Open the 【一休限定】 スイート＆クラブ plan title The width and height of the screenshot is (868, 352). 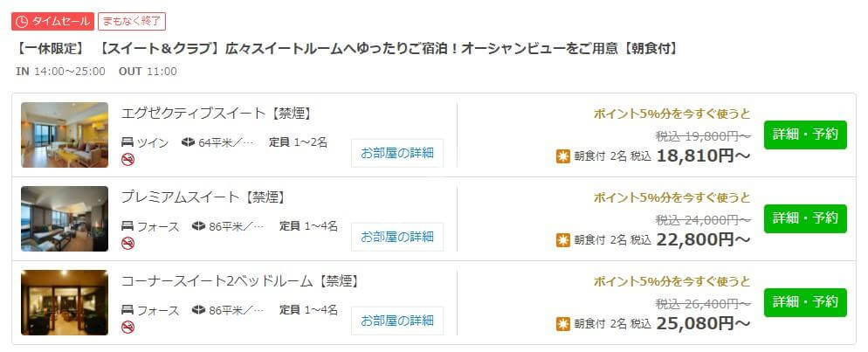(x=347, y=49)
